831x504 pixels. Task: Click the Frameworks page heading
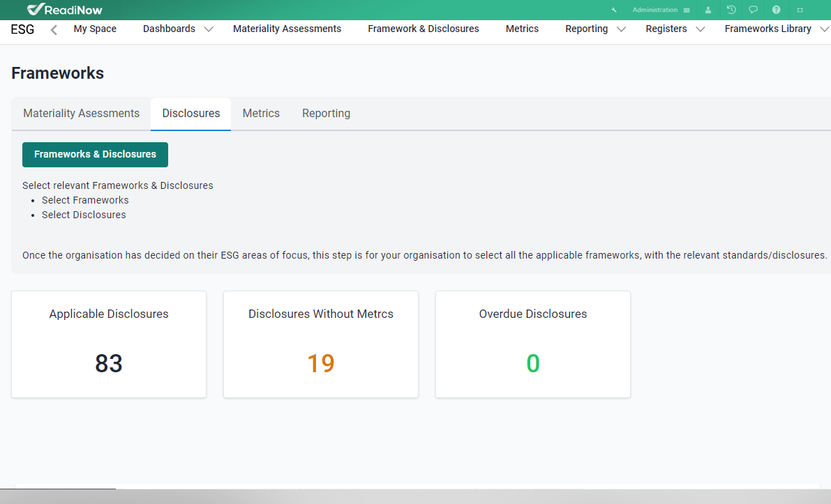coord(57,73)
